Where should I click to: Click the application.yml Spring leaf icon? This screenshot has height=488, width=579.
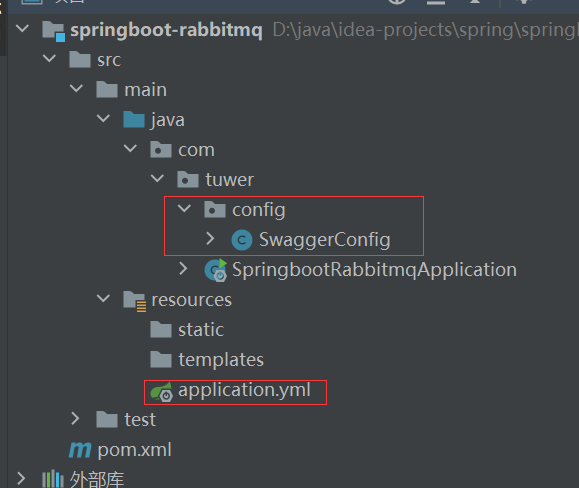(x=161, y=392)
